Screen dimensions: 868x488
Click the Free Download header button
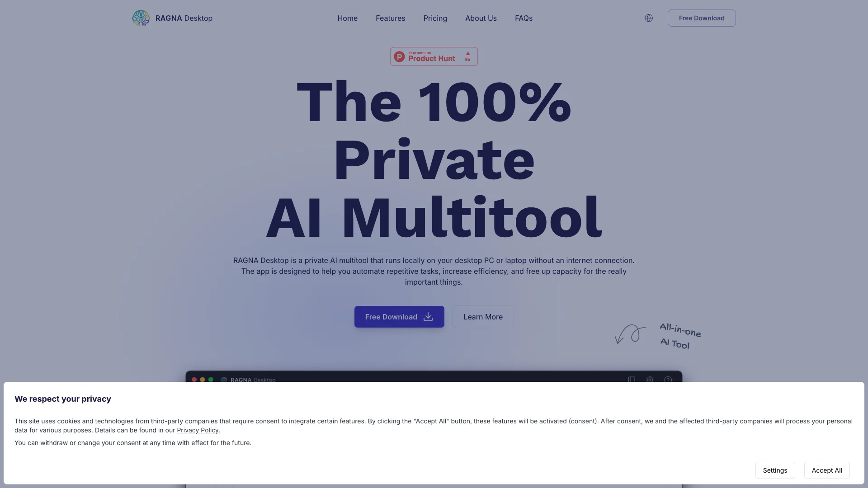pos(701,18)
